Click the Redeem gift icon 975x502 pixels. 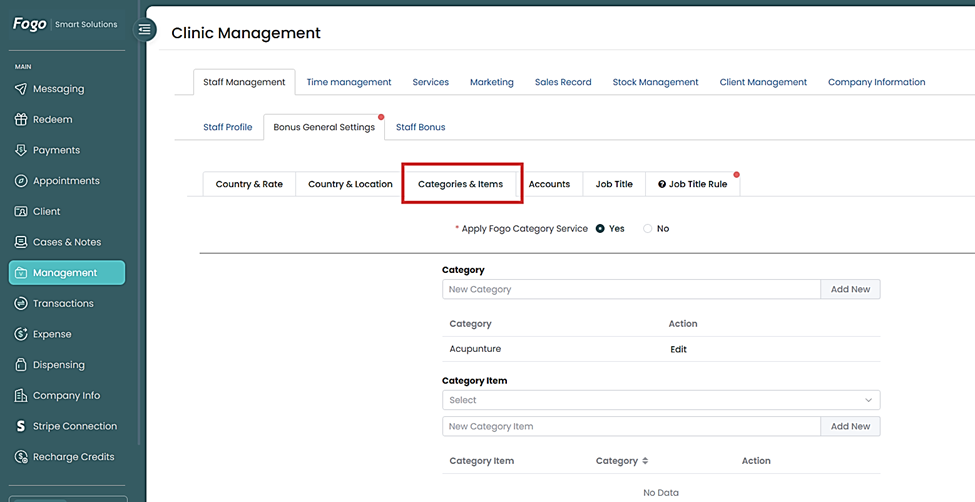[x=21, y=120]
